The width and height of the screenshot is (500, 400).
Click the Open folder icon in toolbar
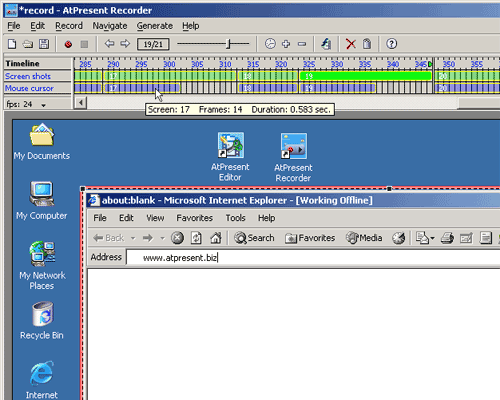pyautogui.click(x=28, y=44)
